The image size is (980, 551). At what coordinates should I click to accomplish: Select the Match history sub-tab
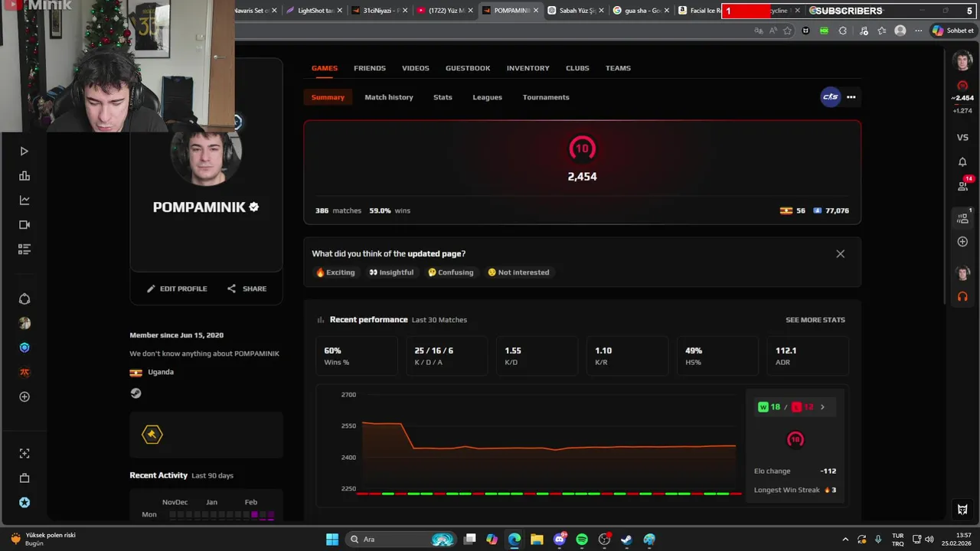pyautogui.click(x=389, y=97)
